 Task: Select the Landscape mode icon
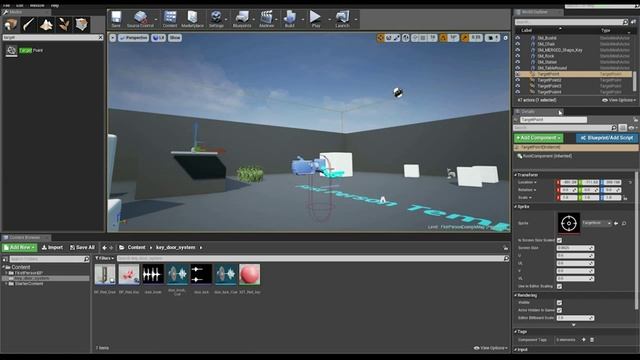pos(46,24)
